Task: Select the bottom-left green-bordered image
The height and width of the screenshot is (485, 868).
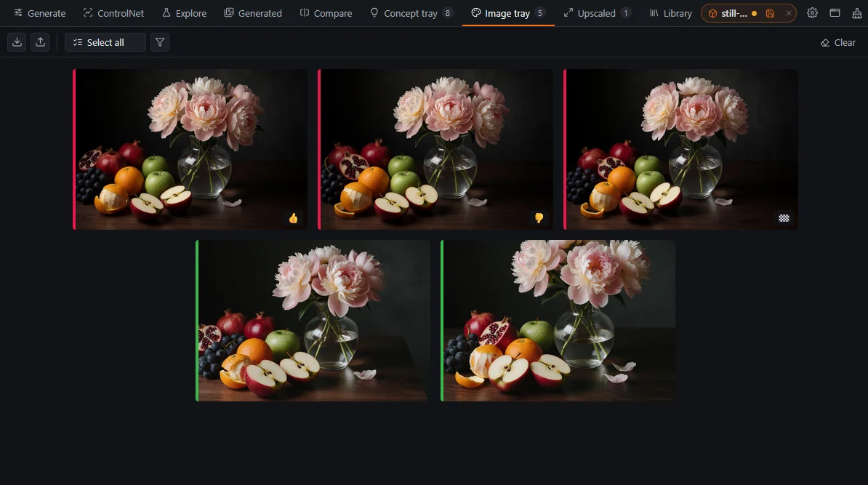Action: (313, 321)
